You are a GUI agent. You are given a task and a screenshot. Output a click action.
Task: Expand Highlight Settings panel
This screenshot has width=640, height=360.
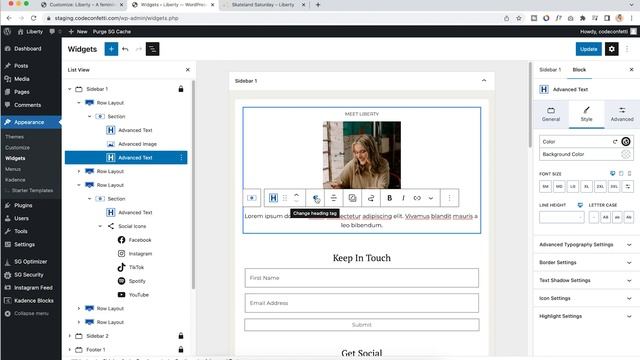(x=586, y=316)
